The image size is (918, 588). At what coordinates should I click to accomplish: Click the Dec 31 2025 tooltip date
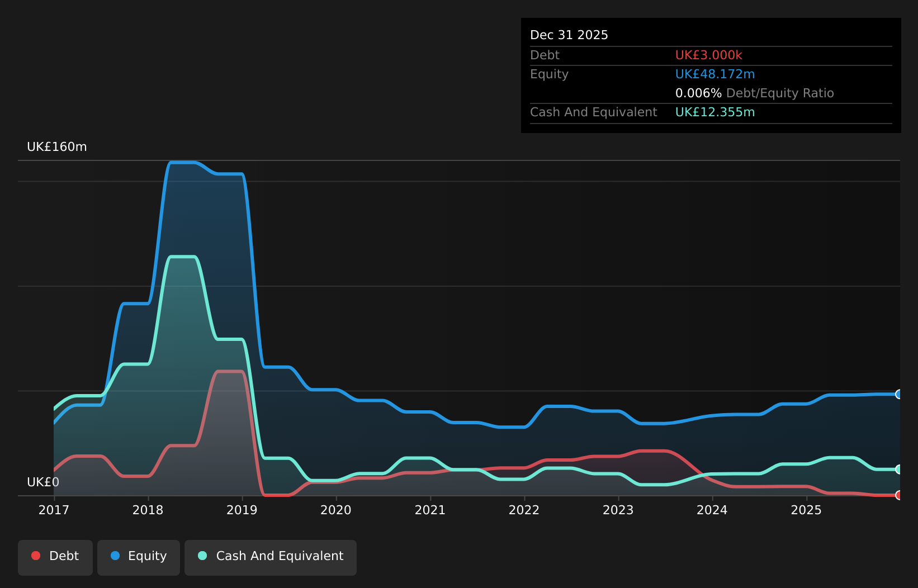point(569,35)
